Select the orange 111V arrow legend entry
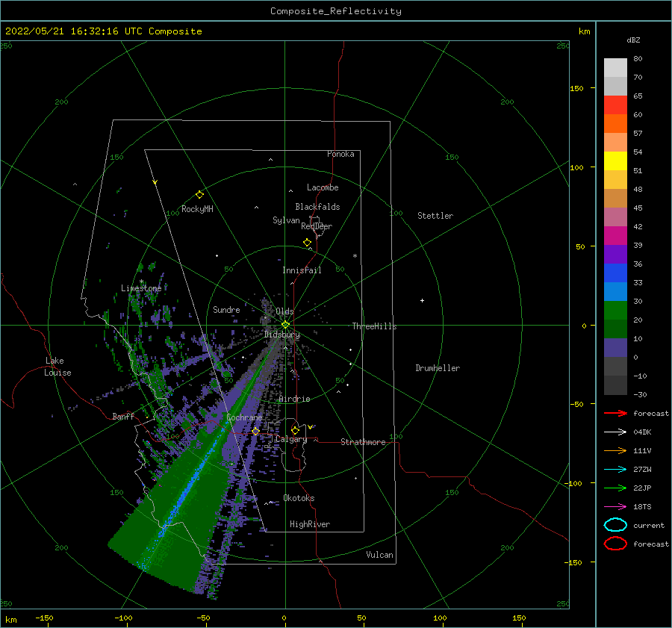This screenshot has height=628, width=672. point(615,450)
